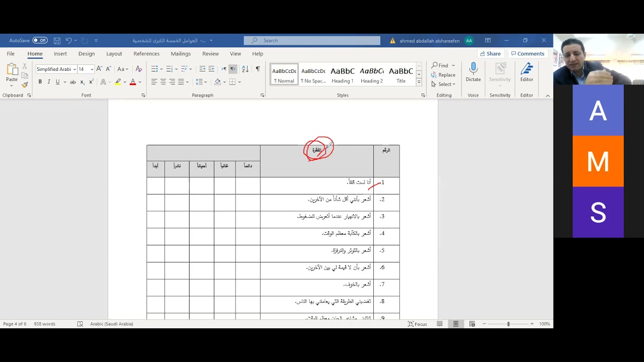644x362 pixels.
Task: Toggle Focus mode in status bar
Action: [x=417, y=324]
